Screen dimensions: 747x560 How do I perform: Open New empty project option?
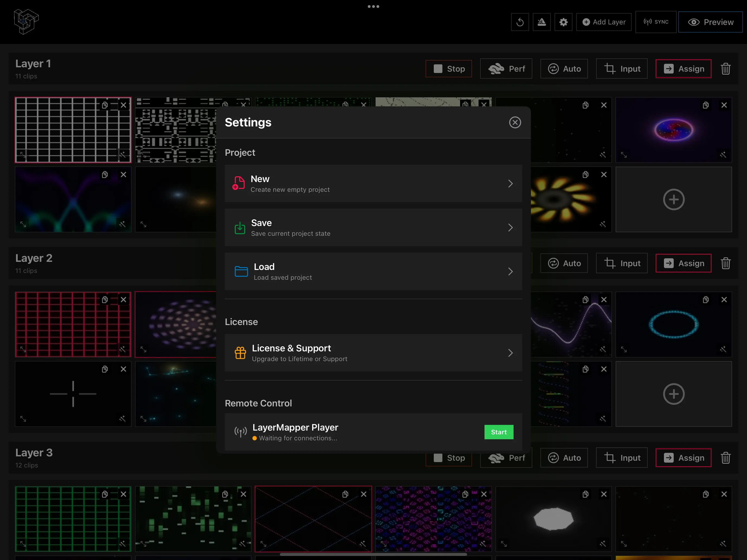[x=373, y=184]
